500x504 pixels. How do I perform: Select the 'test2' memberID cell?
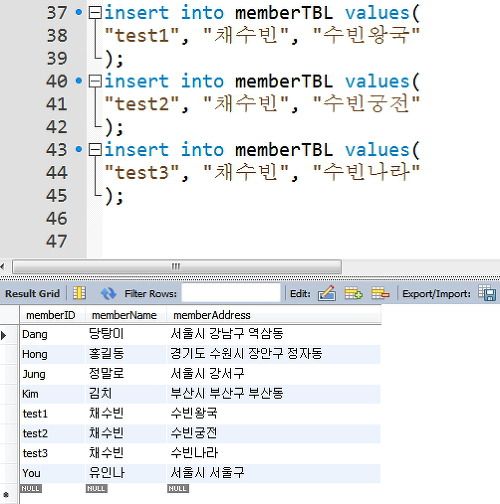click(52, 433)
